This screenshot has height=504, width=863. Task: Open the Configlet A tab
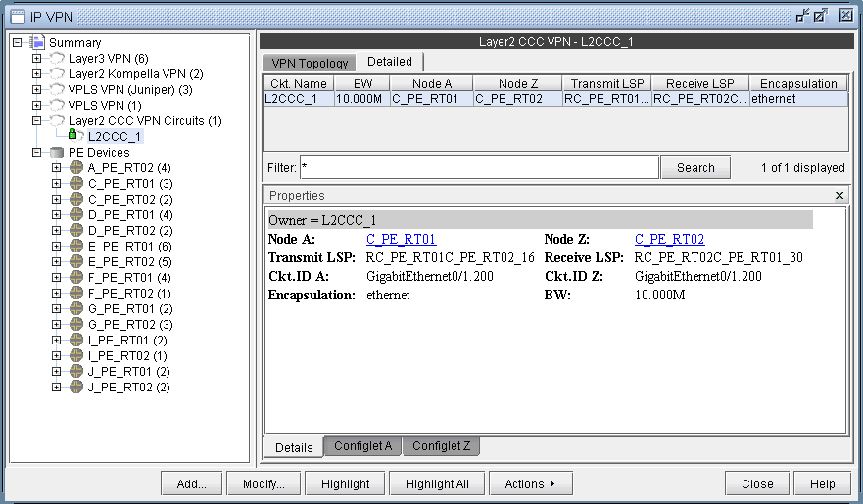pos(362,446)
